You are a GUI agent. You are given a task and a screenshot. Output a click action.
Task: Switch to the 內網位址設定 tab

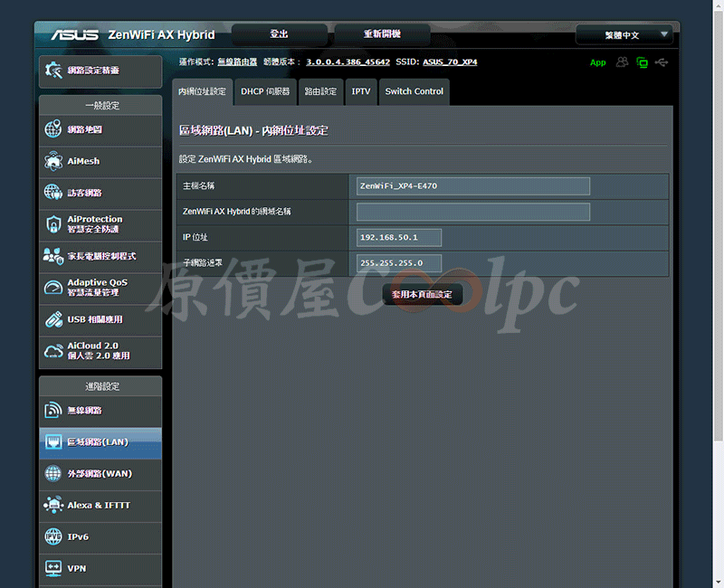click(x=202, y=91)
